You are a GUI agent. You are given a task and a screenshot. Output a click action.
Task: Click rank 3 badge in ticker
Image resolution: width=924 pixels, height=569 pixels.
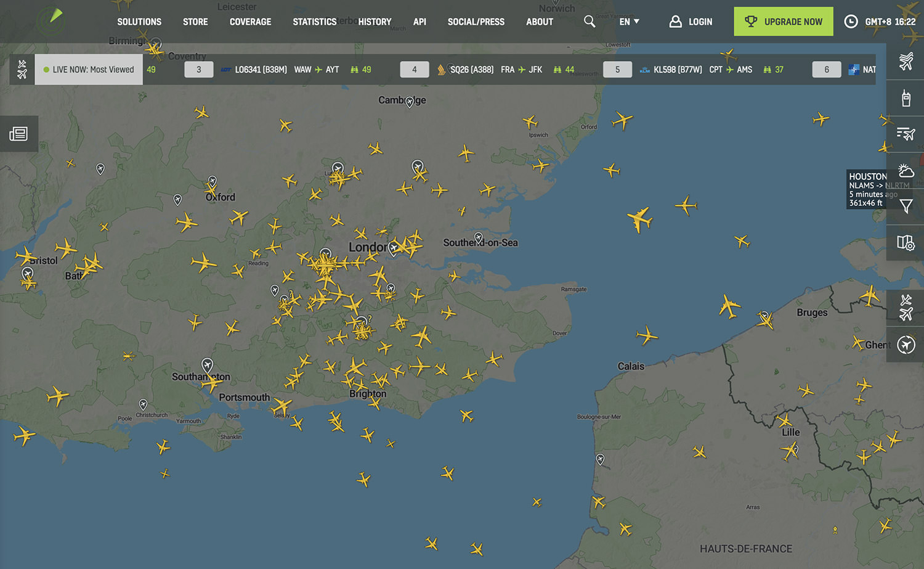(x=199, y=70)
